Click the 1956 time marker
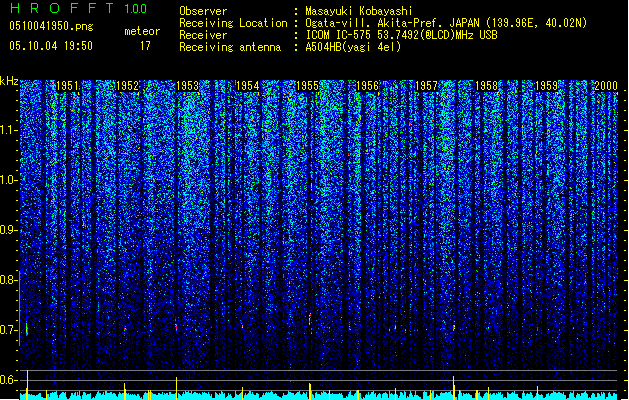This screenshot has height=400, width=629. pyautogui.click(x=367, y=86)
